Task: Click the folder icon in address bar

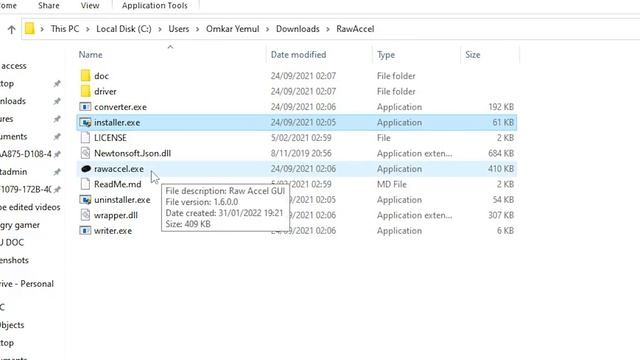Action: pos(29,29)
